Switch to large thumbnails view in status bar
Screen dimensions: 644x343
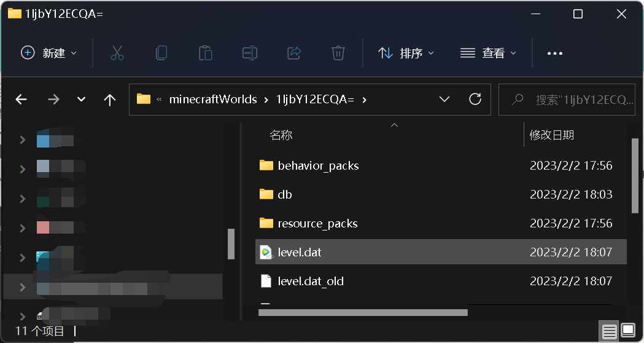pyautogui.click(x=628, y=331)
